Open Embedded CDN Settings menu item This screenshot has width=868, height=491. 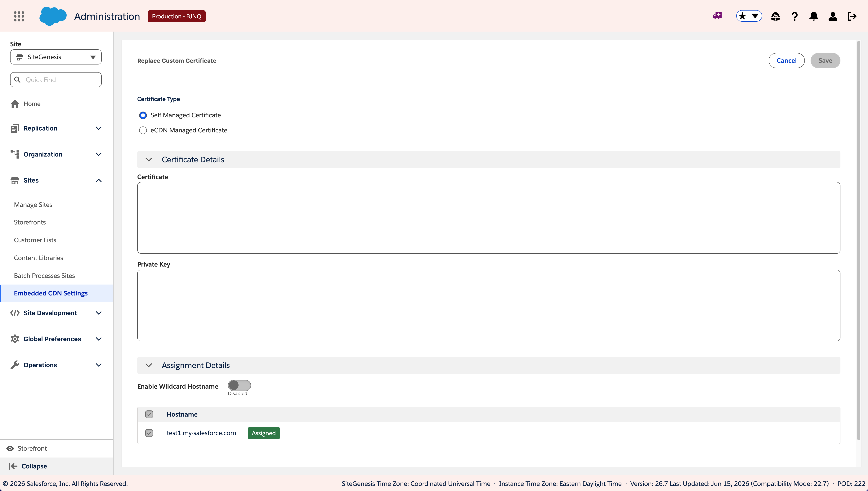tap(57, 293)
